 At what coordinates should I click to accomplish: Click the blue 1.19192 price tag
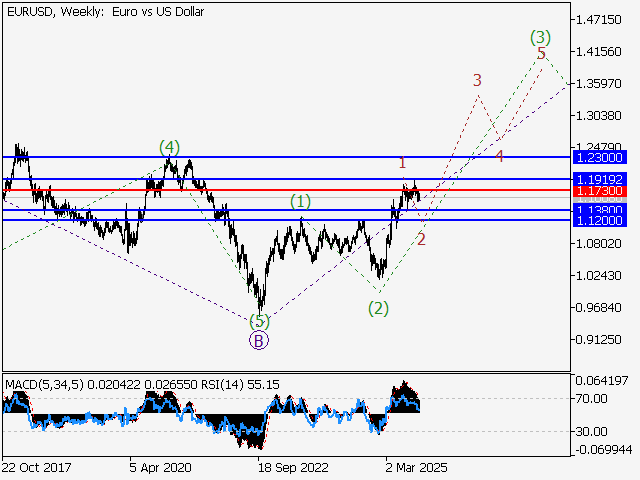pos(600,178)
